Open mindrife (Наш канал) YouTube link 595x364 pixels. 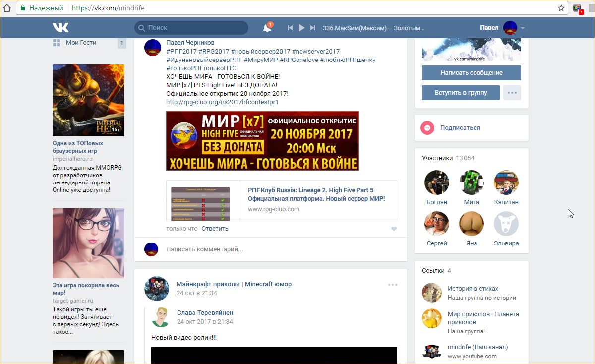coord(477,347)
